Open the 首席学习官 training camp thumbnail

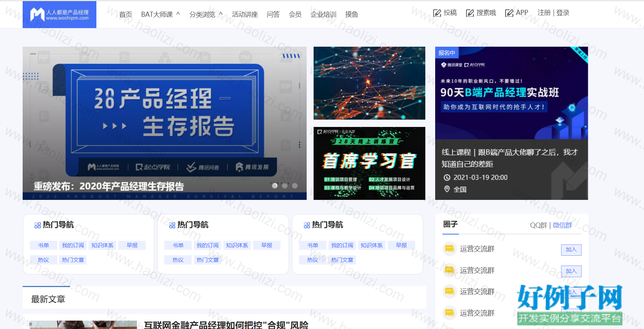point(369,163)
